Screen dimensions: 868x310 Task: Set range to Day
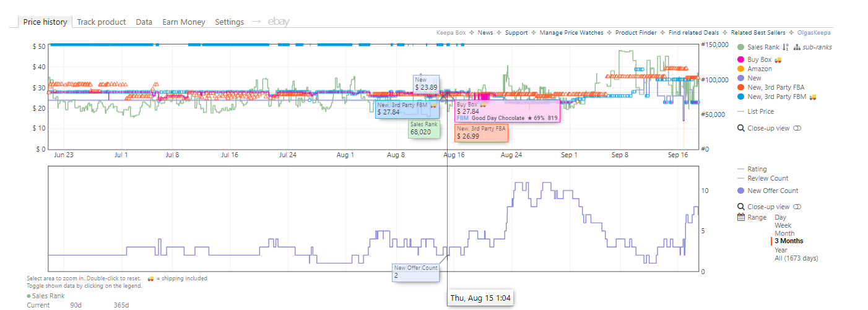point(780,217)
